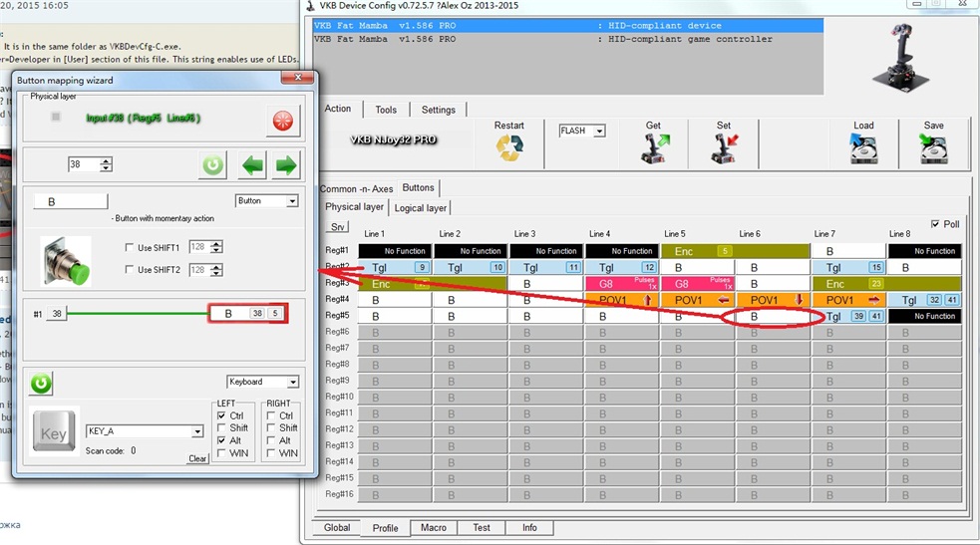The image size is (980, 545).
Task: Open the Profile bottom tab
Action: pyautogui.click(x=386, y=528)
